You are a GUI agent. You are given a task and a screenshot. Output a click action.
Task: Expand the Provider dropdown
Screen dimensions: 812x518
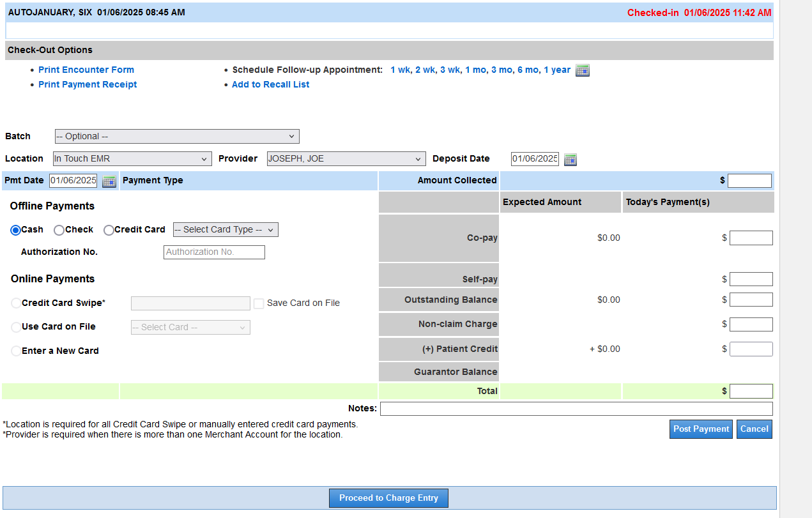[x=346, y=159]
